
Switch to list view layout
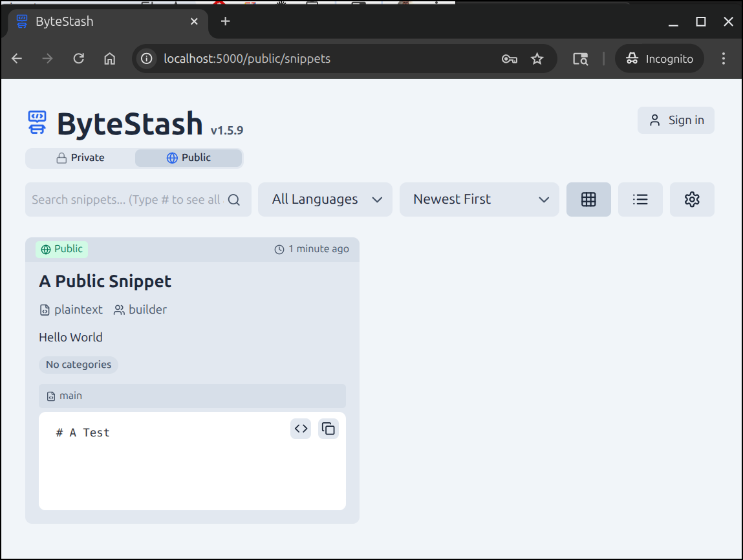640,199
